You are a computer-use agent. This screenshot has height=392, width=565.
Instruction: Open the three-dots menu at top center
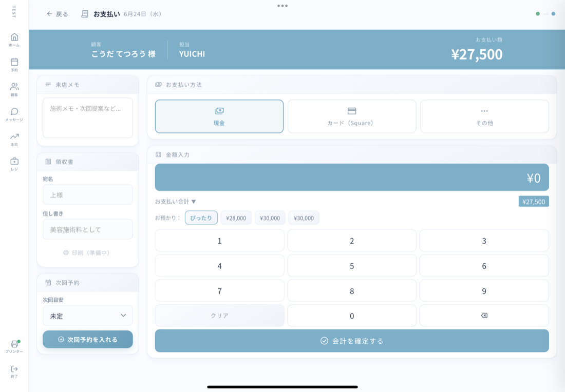(x=282, y=6)
